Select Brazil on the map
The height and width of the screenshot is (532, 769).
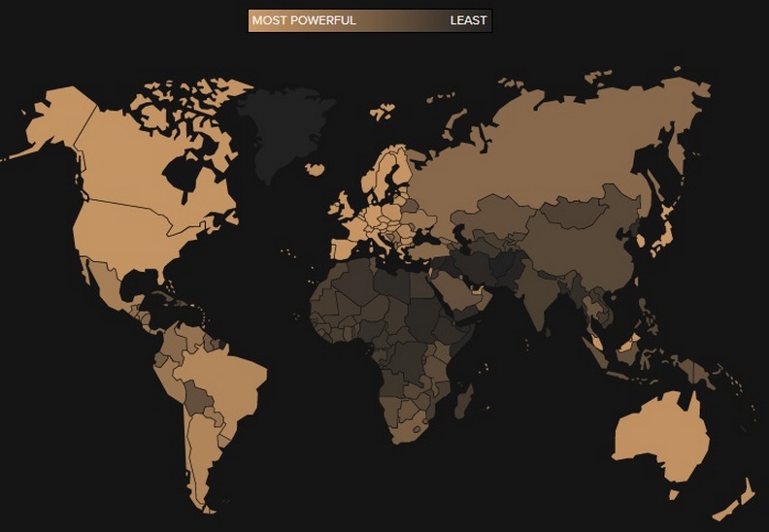pyautogui.click(x=228, y=374)
